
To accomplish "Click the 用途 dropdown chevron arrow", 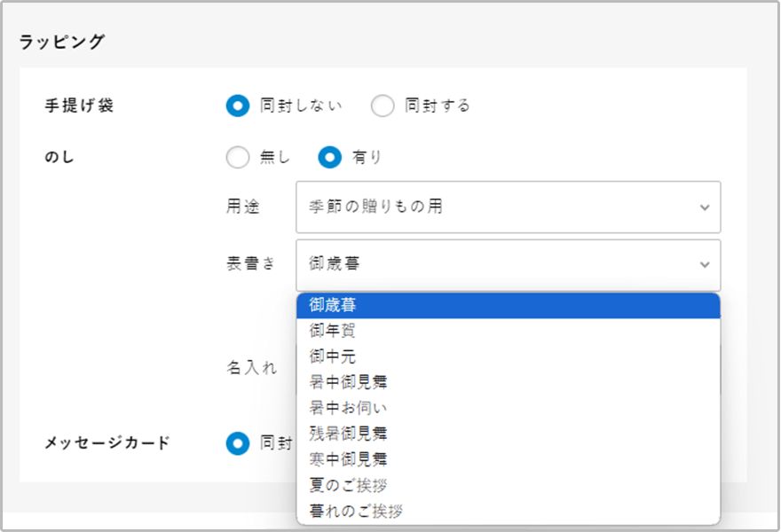I will [x=705, y=207].
